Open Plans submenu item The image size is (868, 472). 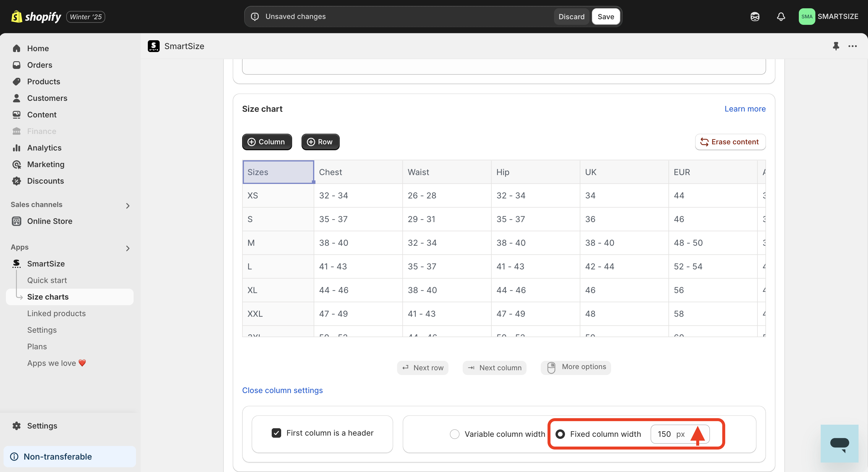tap(37, 346)
